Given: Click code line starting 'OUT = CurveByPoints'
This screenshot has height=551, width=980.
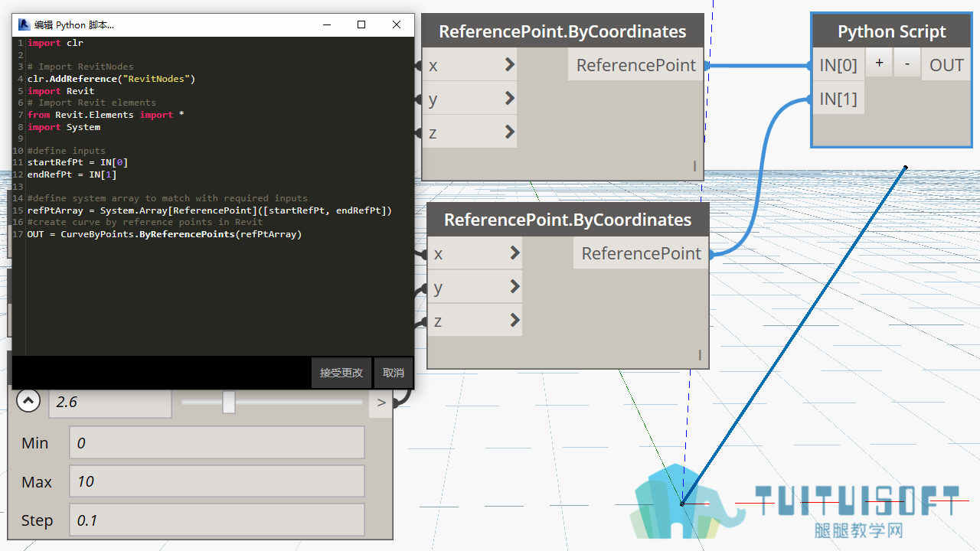Looking at the screenshot, I should point(165,234).
